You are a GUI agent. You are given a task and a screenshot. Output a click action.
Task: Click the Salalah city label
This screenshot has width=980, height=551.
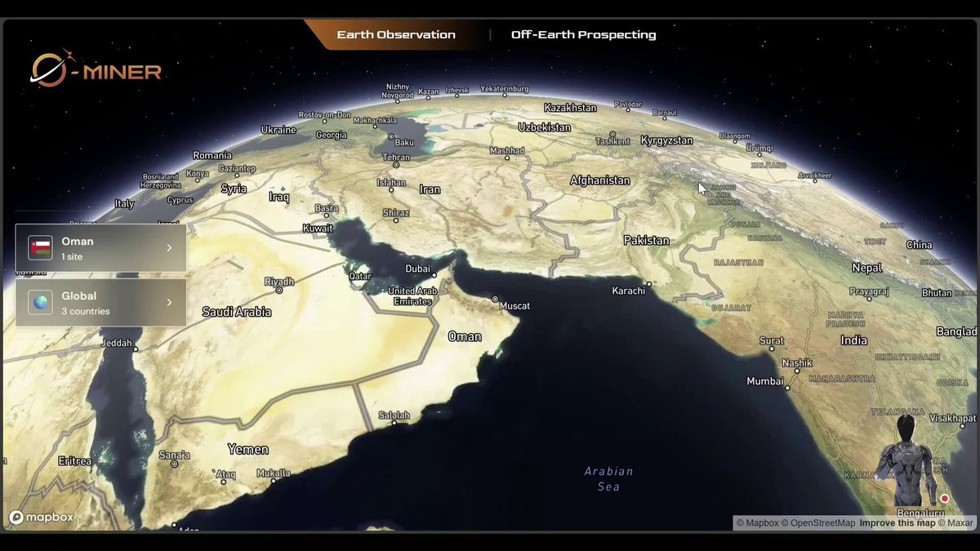[394, 415]
